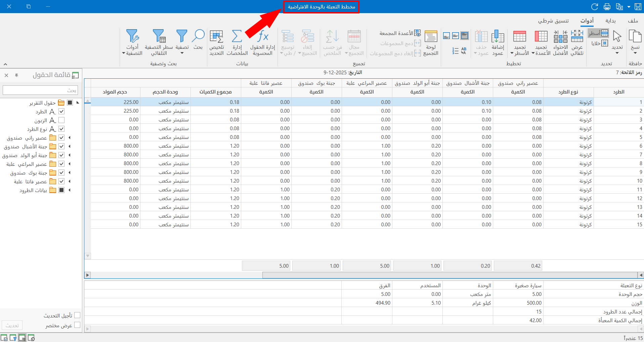Image resolution: width=644 pixels, height=342 pixels.
Task: Expand the عصير راني صندوق field folder
Action: 70,138
